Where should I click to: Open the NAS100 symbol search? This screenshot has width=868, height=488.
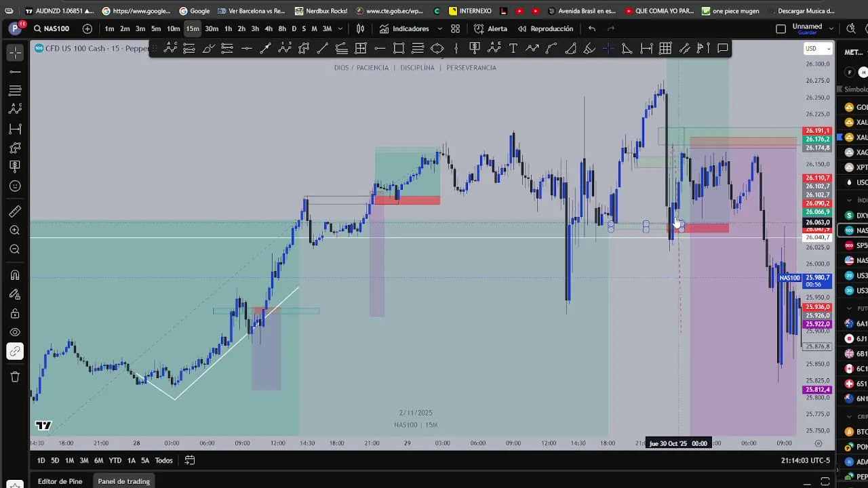(x=52, y=28)
